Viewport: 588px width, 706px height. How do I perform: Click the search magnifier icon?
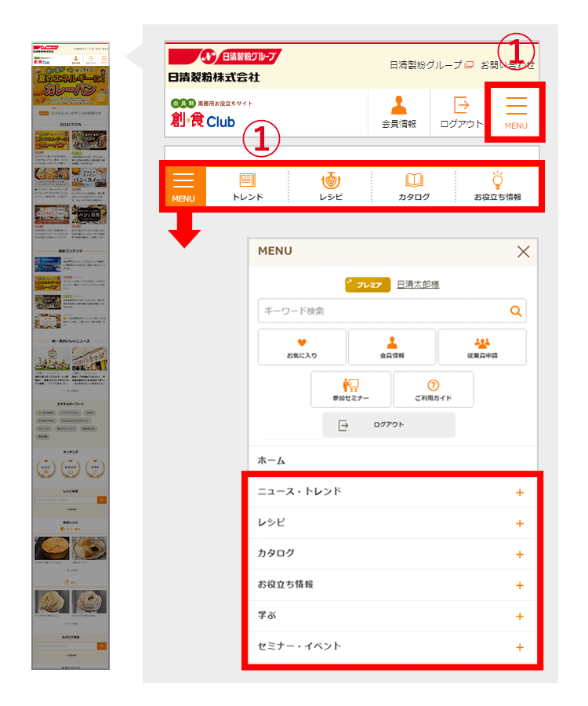tap(515, 311)
